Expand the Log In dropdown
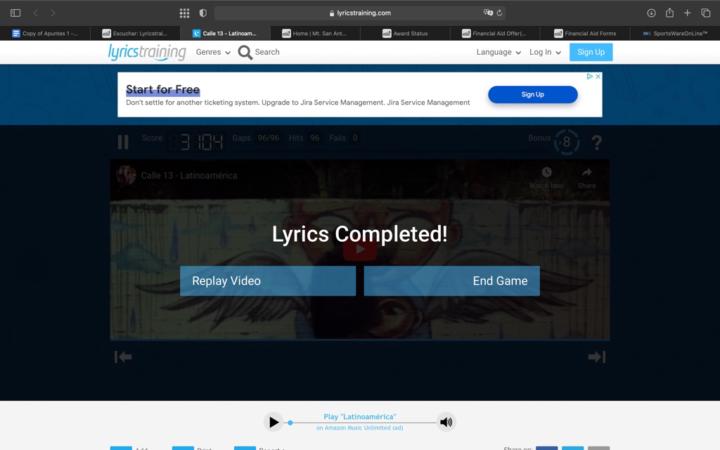The height and width of the screenshot is (450, 720). (x=545, y=52)
